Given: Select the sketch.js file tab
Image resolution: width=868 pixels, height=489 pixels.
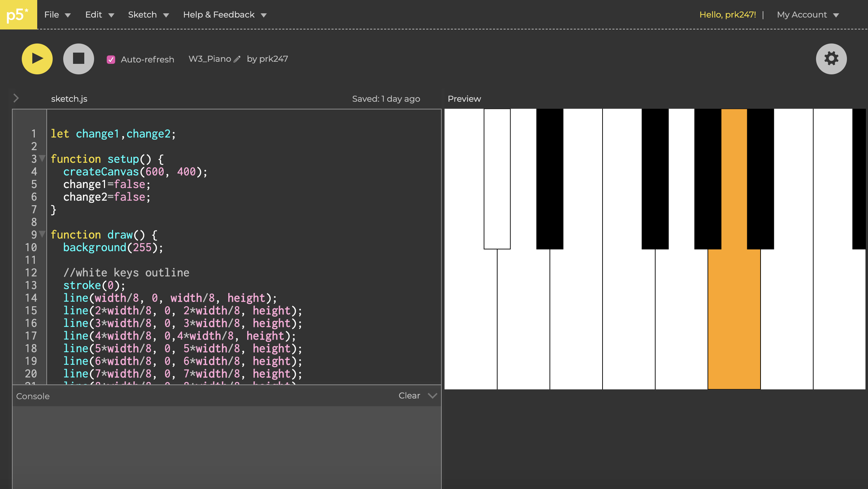Looking at the screenshot, I should 69,99.
